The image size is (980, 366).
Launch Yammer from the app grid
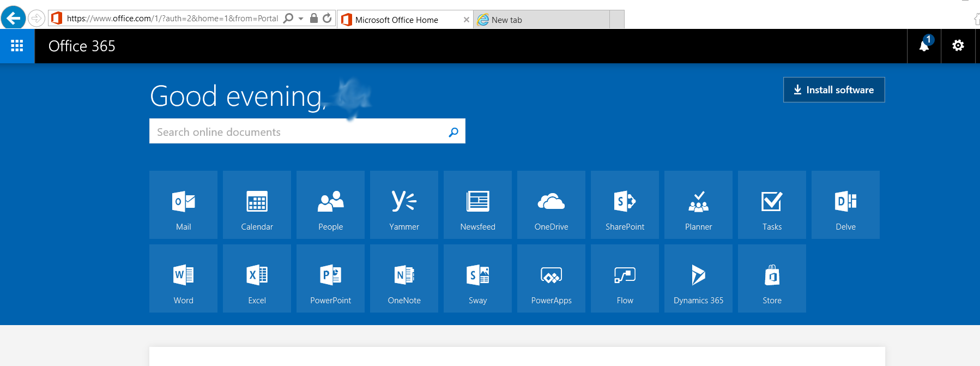point(404,205)
